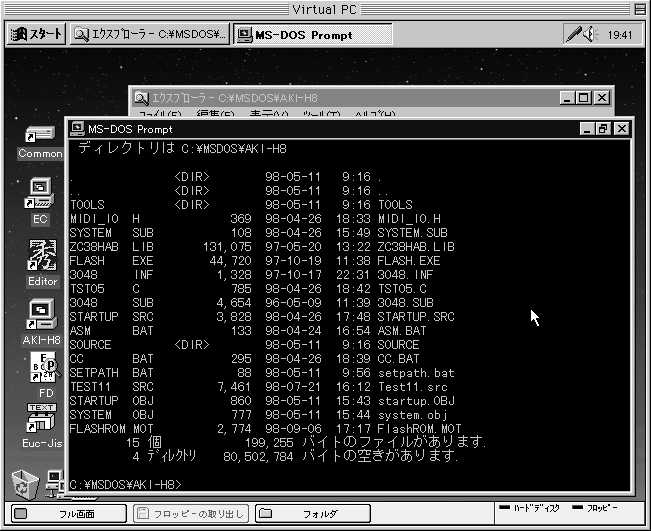Click the ZC38HAB.LIB file row
This screenshot has height=531, width=651.
click(262, 247)
